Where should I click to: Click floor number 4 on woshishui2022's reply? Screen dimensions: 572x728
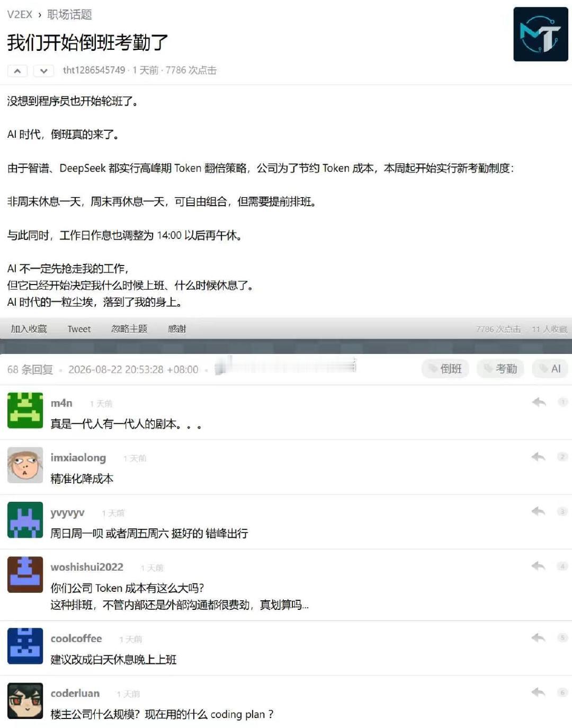pos(562,566)
